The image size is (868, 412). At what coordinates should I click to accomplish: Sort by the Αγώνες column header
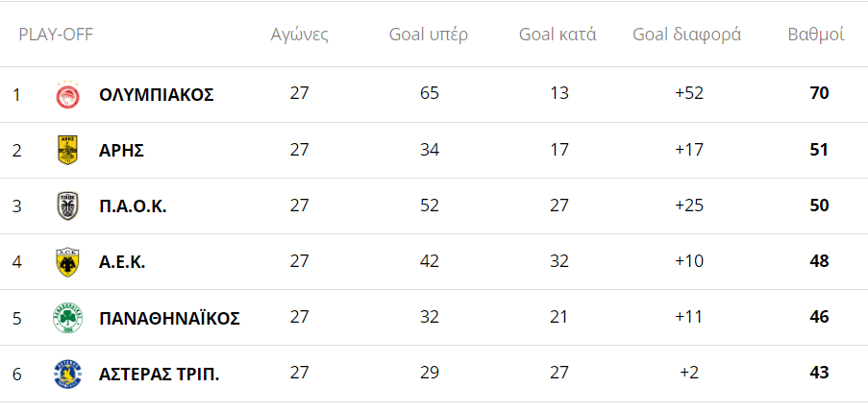pyautogui.click(x=300, y=35)
